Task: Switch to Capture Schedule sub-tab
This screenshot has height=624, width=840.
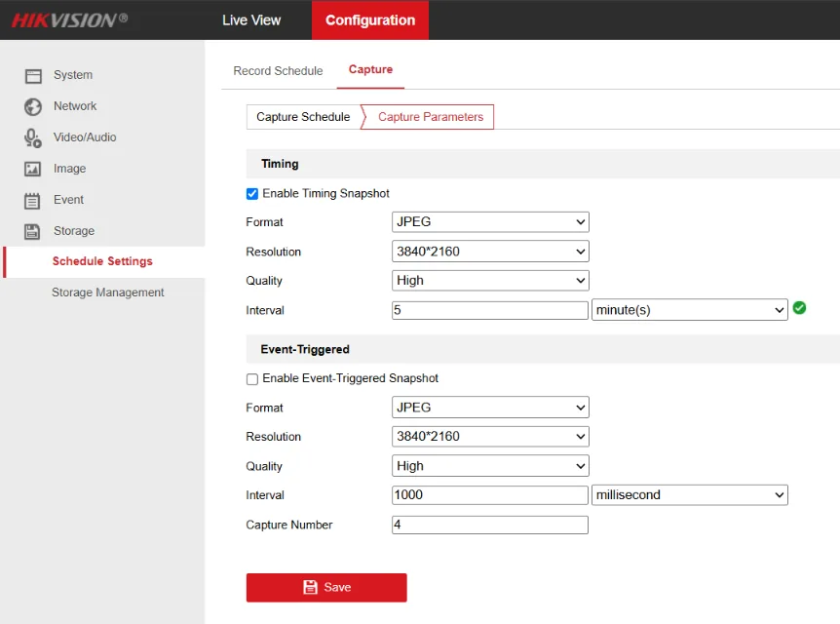Action: click(x=303, y=117)
